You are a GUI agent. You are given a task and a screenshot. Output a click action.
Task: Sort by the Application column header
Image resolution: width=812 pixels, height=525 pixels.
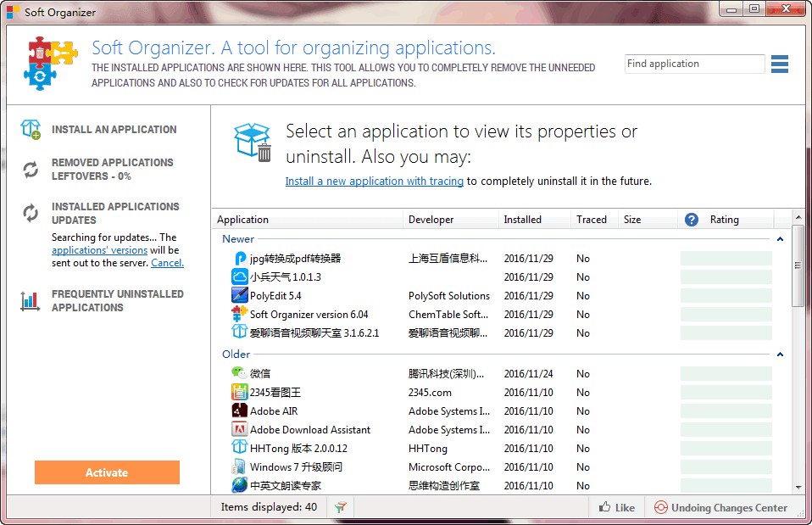click(x=308, y=220)
